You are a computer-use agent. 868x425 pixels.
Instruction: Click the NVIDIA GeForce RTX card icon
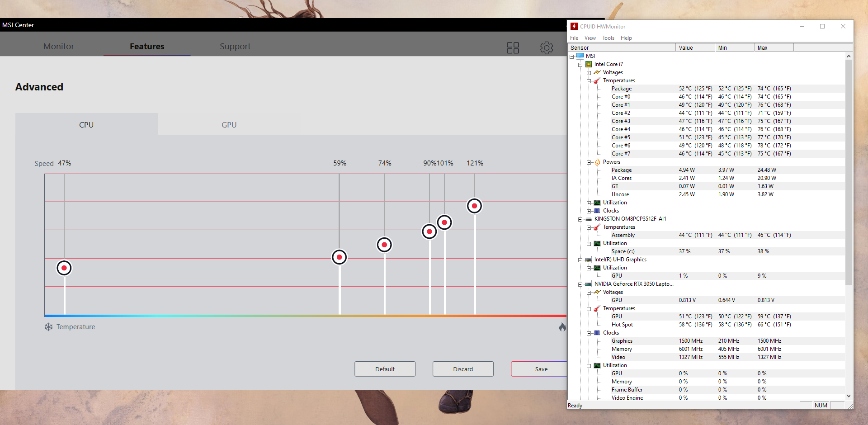point(589,284)
